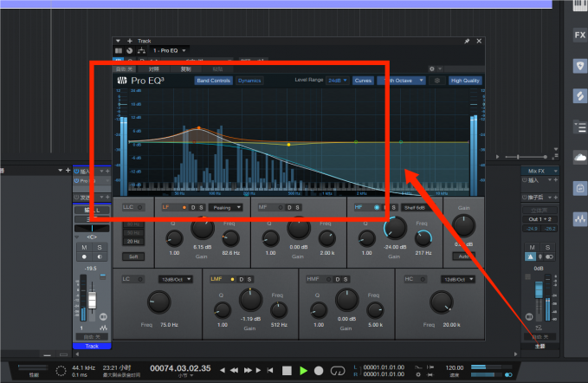The width and height of the screenshot is (588, 383).
Task: Open the Level Range 24dB dropdown
Action: pos(337,81)
